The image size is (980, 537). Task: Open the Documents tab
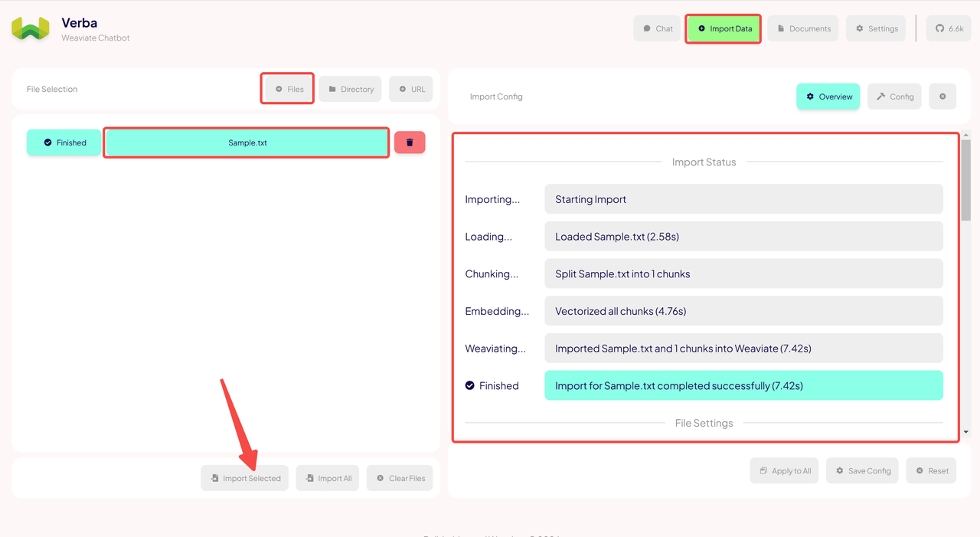pyautogui.click(x=802, y=28)
